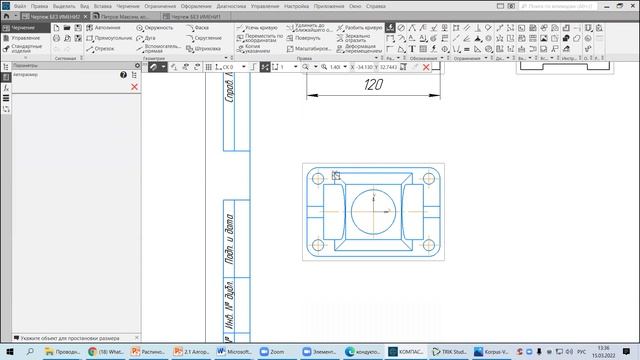Screen dimensions: 640x360
Task: Open the Черчение menu
Action: (128, 6)
